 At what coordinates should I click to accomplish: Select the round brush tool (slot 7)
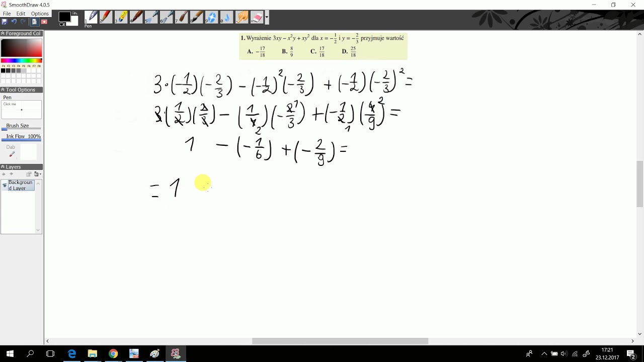[x=182, y=17]
